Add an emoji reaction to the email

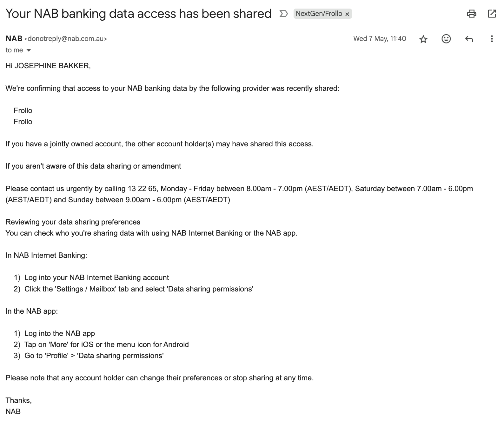click(446, 39)
